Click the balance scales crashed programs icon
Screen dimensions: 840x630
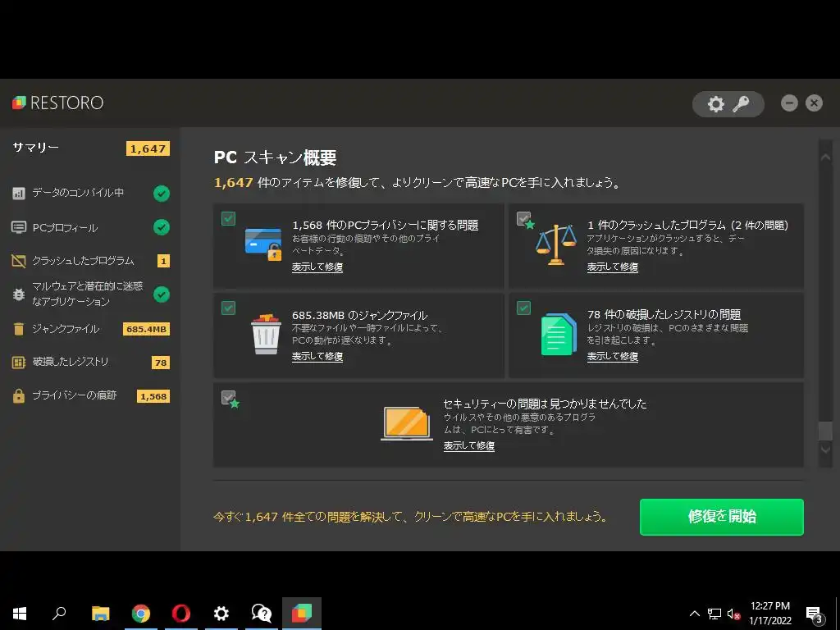point(556,244)
